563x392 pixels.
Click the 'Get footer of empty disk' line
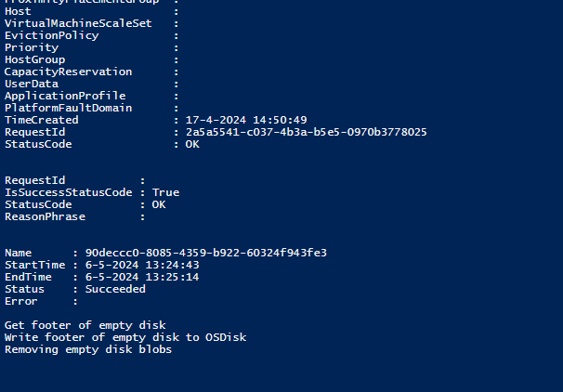[85, 325]
